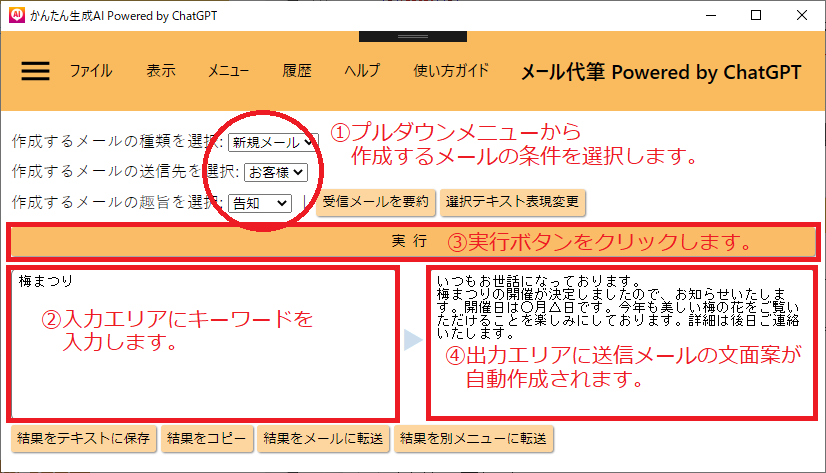Open the hamburger menu icon
Image resolution: width=826 pixels, height=473 pixels.
[35, 71]
